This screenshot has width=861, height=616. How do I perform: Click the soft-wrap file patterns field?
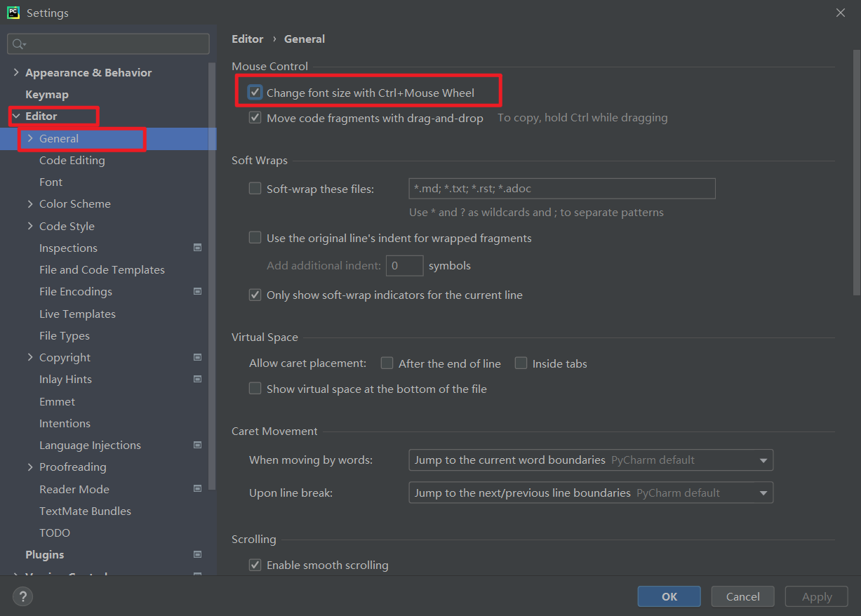(562, 189)
